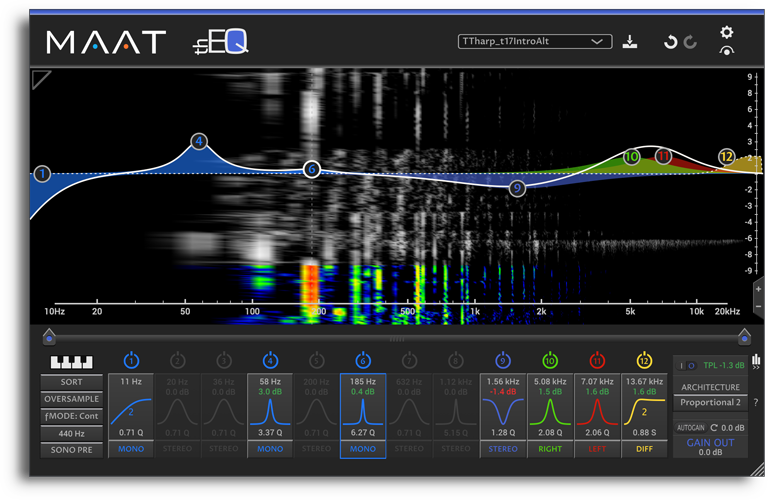Viewport: 768px width, 500px height.
Task: Toggle red band 11 power button
Action: click(597, 360)
